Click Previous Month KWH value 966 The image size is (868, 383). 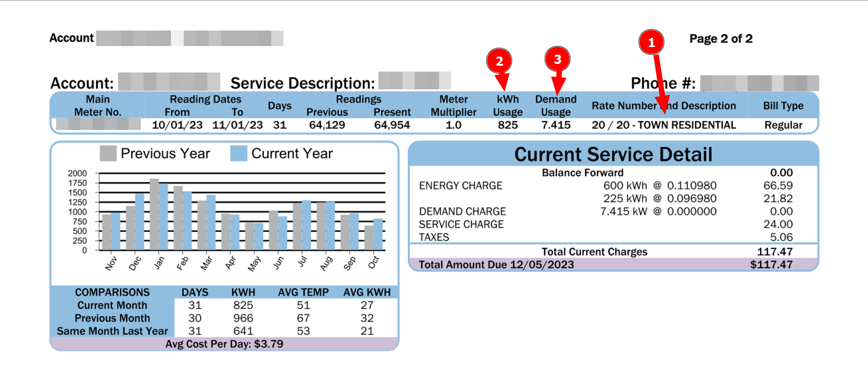click(x=243, y=318)
